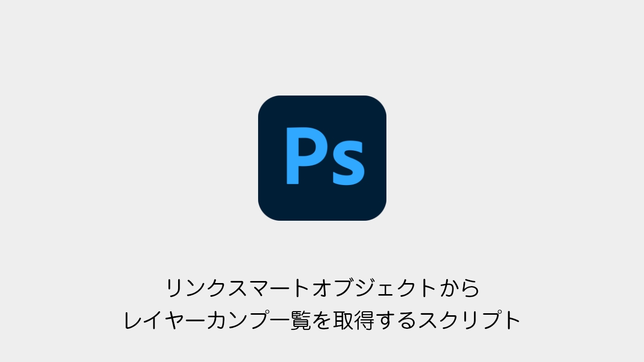Viewport: 644px width, 362px height.
Task: Click the title line starting with レイヤーカンプ
Action: [x=322, y=320]
